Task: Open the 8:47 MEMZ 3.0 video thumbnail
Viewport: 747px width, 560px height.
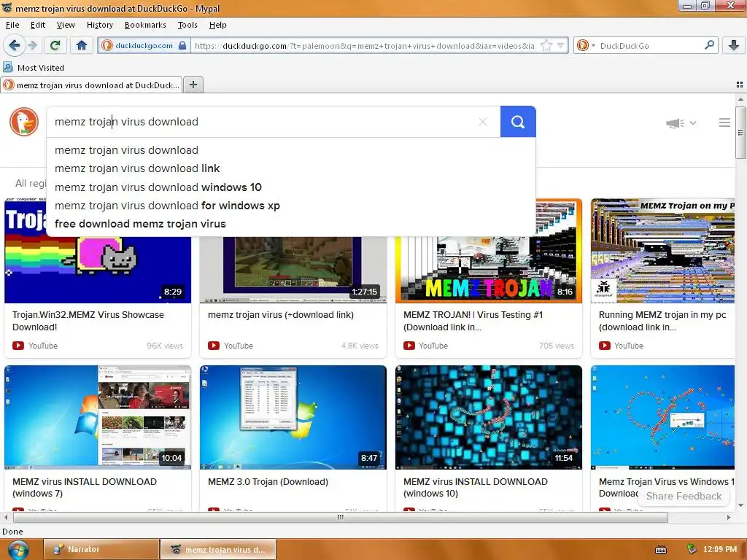Action: pos(293,417)
